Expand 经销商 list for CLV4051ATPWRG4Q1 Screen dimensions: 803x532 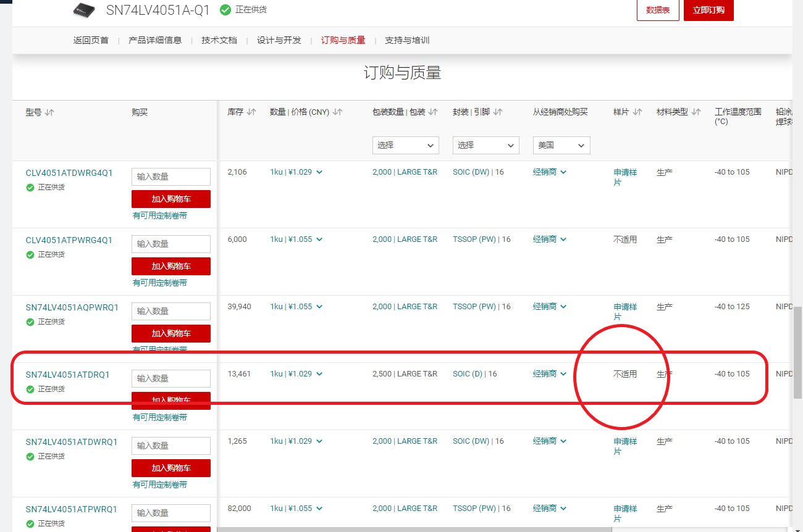click(550, 239)
